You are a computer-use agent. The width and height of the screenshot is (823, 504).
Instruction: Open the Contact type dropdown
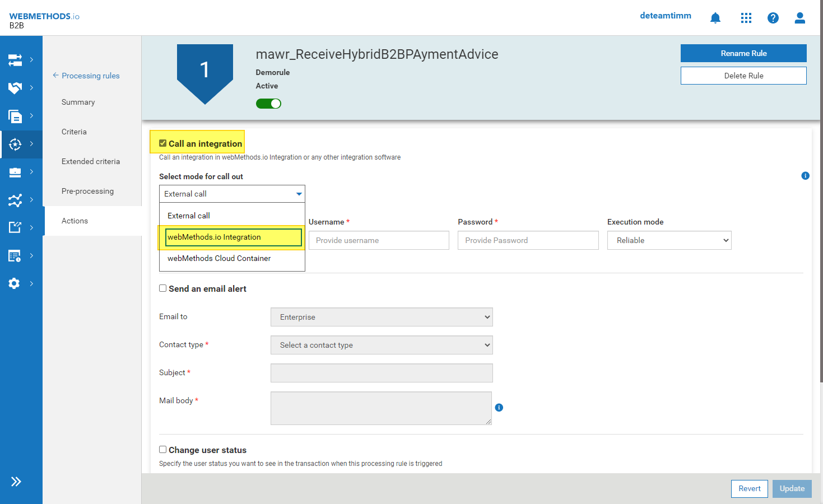(x=382, y=345)
